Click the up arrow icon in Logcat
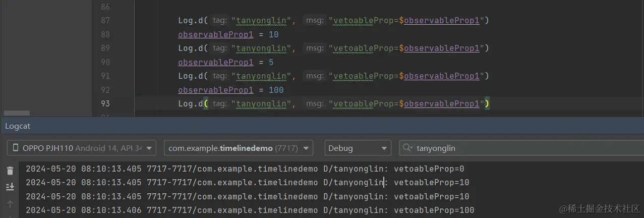The height and width of the screenshot is (218, 644). coord(10,204)
